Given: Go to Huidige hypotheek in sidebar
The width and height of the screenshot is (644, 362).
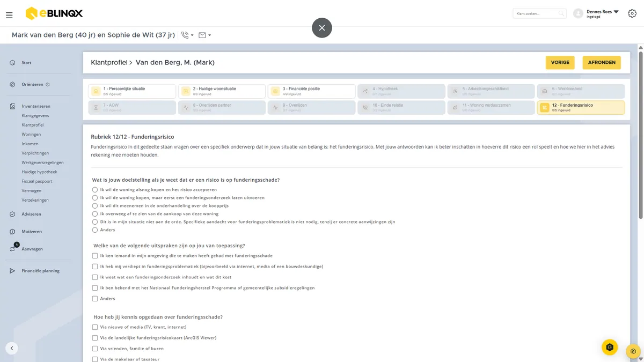Looking at the screenshot, I should (x=40, y=172).
